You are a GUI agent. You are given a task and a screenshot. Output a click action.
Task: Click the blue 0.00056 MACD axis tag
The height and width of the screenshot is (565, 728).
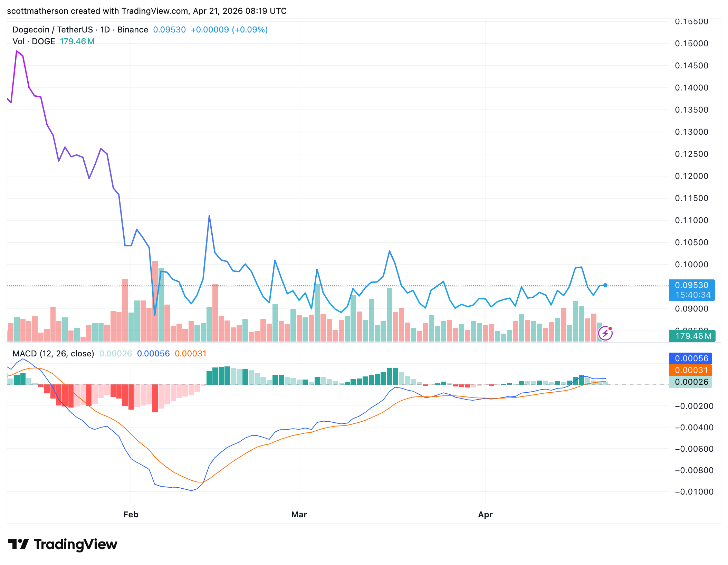691,358
